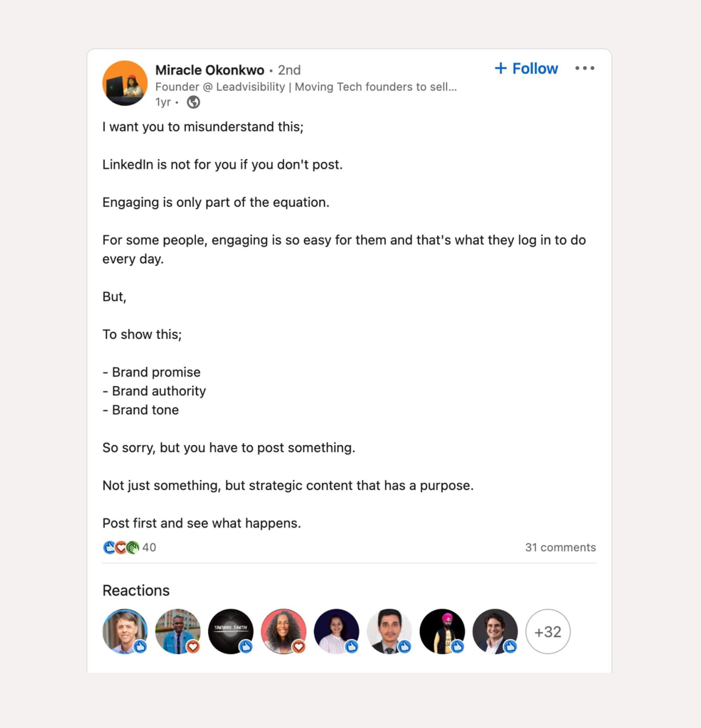The height and width of the screenshot is (728, 701).
Task: Open the 31 comments link
Action: point(560,547)
